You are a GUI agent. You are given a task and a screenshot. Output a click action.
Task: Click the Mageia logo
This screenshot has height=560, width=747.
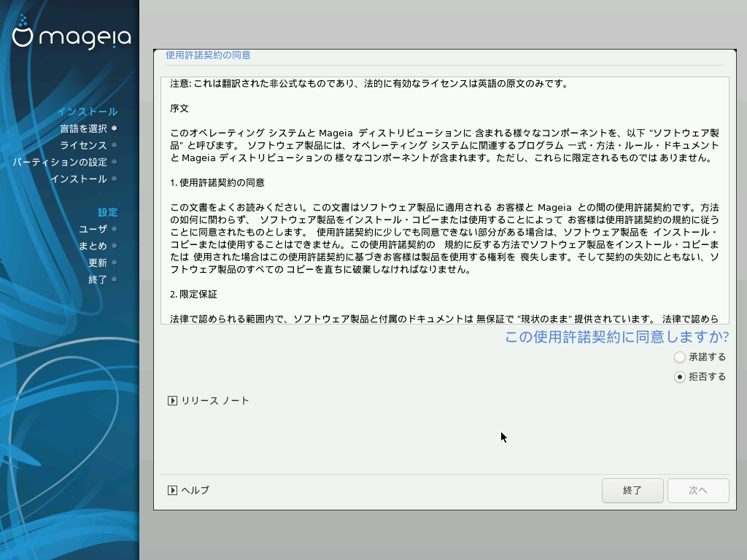click(x=71, y=32)
